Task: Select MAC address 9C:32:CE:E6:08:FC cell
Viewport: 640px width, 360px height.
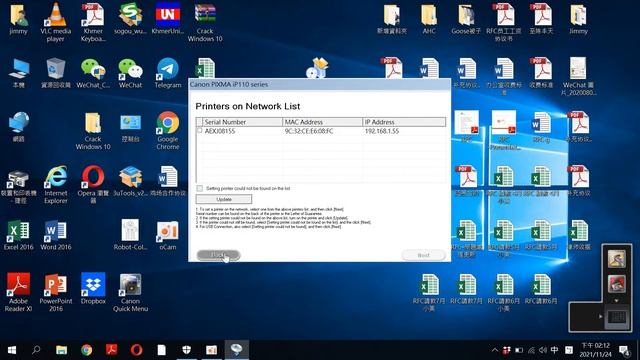Action: coord(309,131)
